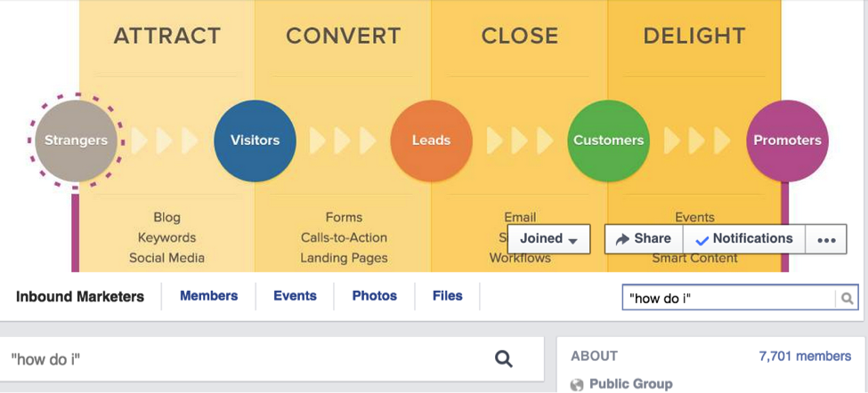Click the gray Strangers circle

point(76,140)
